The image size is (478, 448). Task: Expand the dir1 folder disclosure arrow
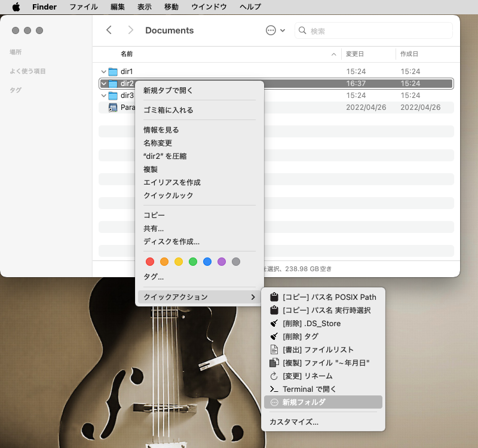[x=103, y=72]
